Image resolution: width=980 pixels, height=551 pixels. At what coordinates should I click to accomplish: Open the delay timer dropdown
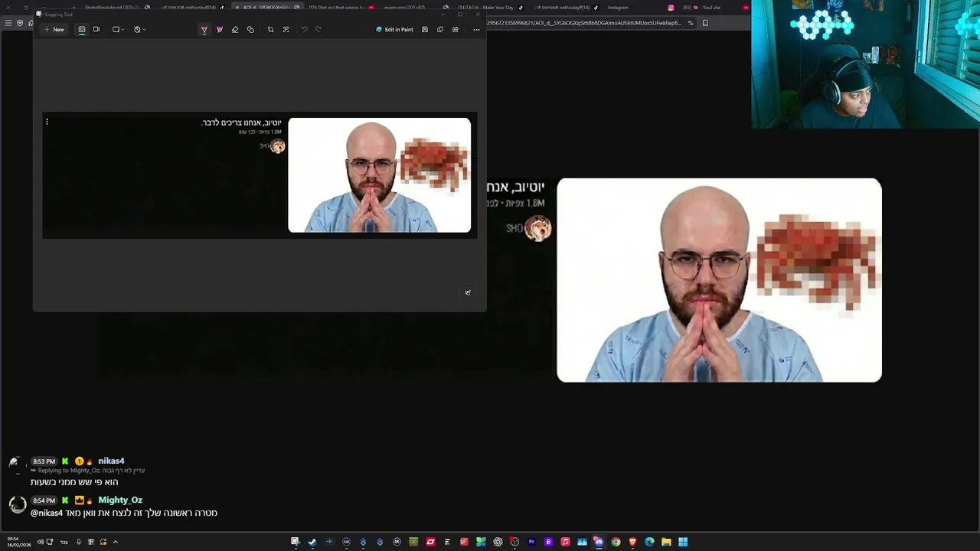pyautogui.click(x=139, y=29)
